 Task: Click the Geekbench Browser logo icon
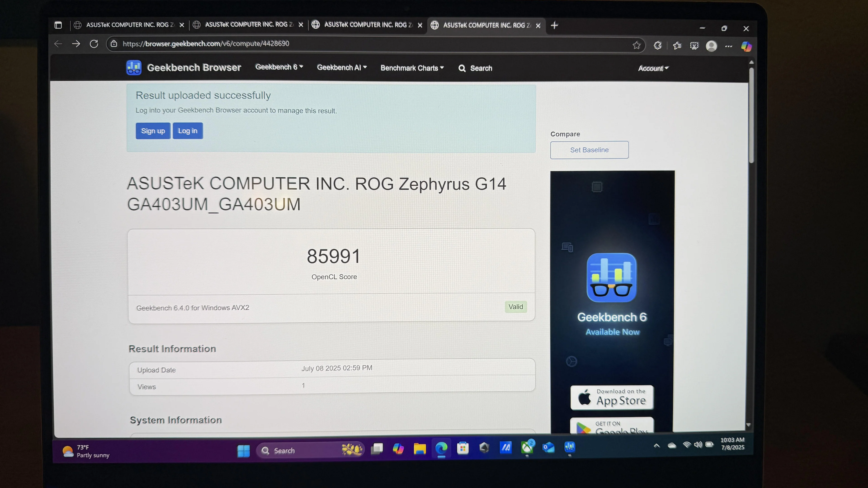pos(134,68)
